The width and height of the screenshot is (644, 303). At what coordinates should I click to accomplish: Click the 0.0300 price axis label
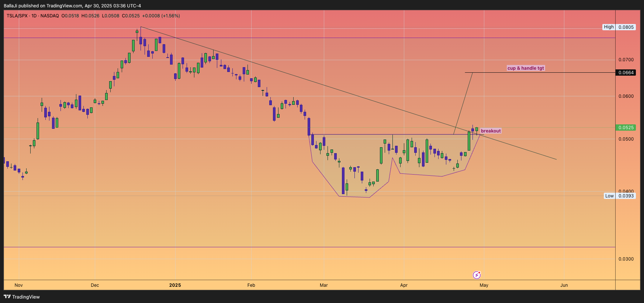626,259
